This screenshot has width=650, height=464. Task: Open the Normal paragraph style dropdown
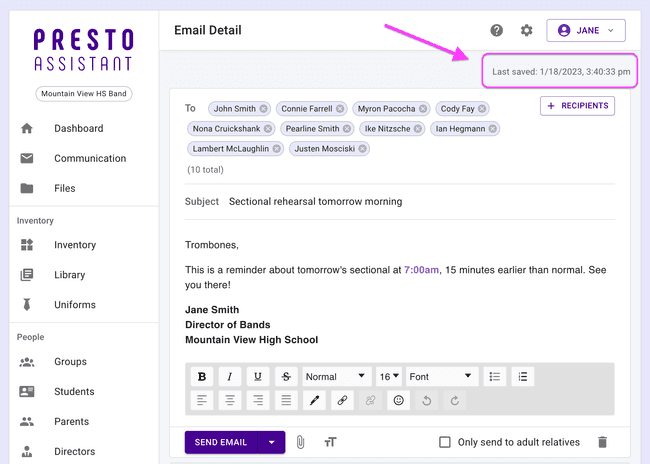336,377
